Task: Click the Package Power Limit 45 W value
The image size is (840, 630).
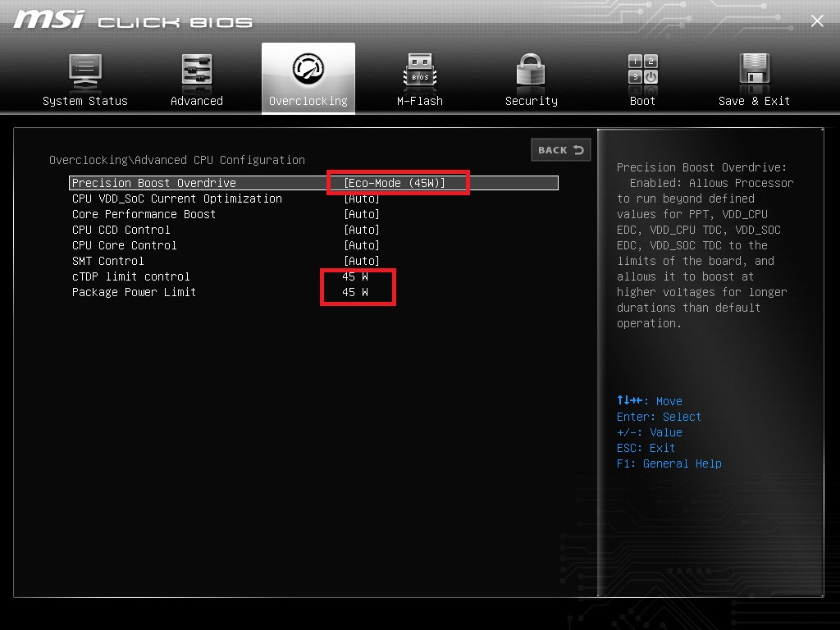Action: click(x=355, y=292)
